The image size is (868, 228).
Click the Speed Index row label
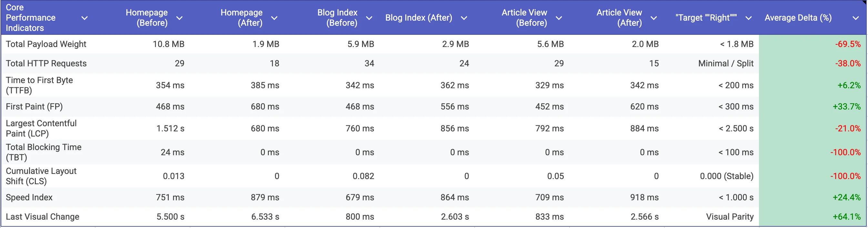point(29,197)
